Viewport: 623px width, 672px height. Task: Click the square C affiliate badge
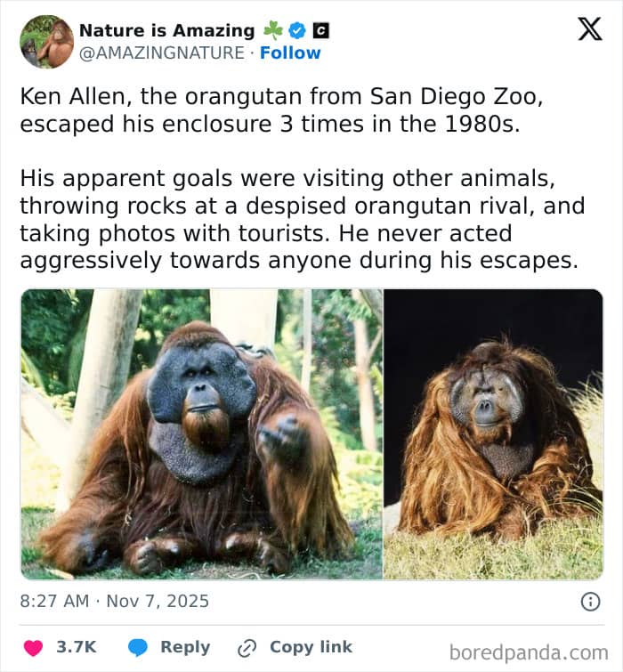[321, 30]
